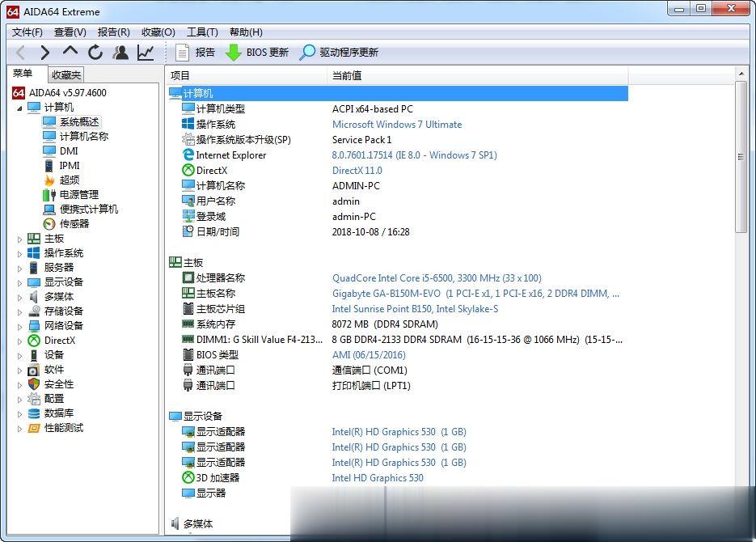Click the 便携式计算机 laptop icon

(49, 210)
